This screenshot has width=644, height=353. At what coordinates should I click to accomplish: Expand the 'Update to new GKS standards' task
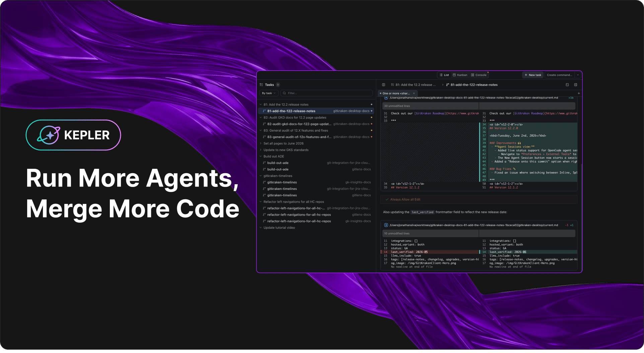(261, 150)
